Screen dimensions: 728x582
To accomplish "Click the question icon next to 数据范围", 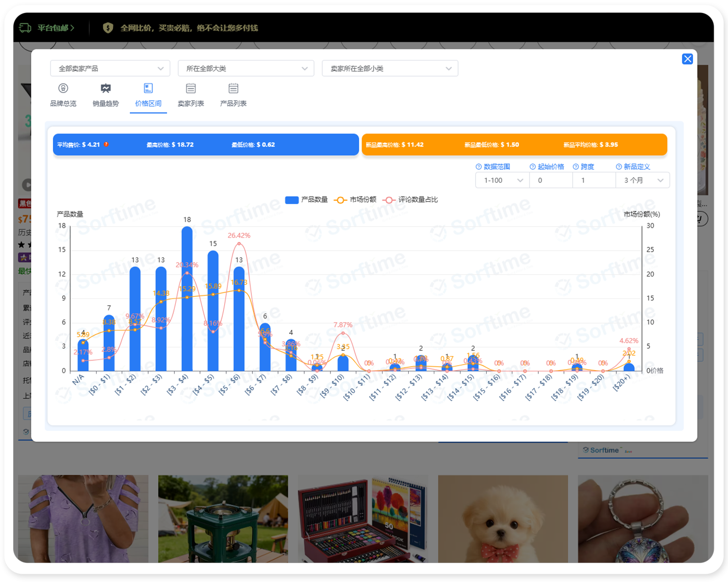I will pos(479,167).
